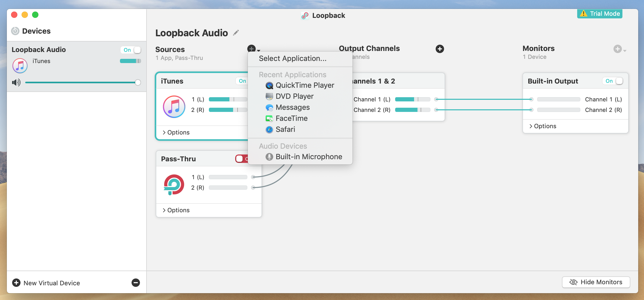Click the iTunes 2 (R) level meter
Viewport: 644px width, 300px height.
pyautogui.click(x=228, y=110)
